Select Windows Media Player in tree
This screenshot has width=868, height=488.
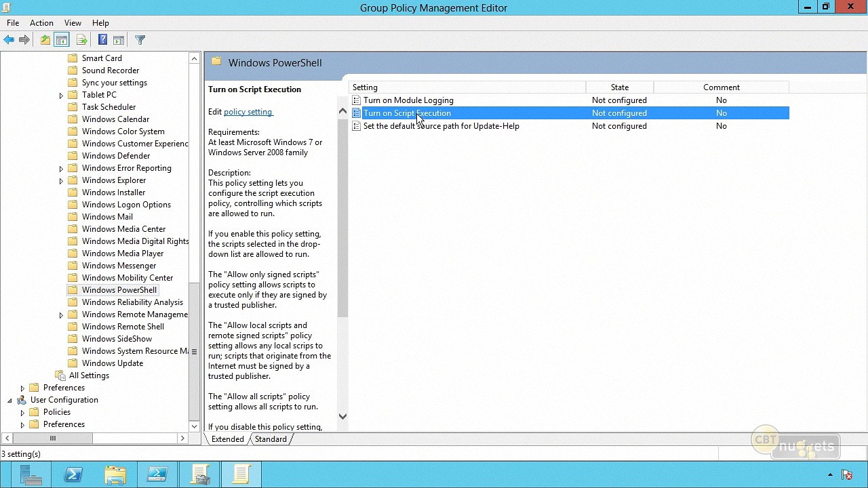[x=123, y=253]
